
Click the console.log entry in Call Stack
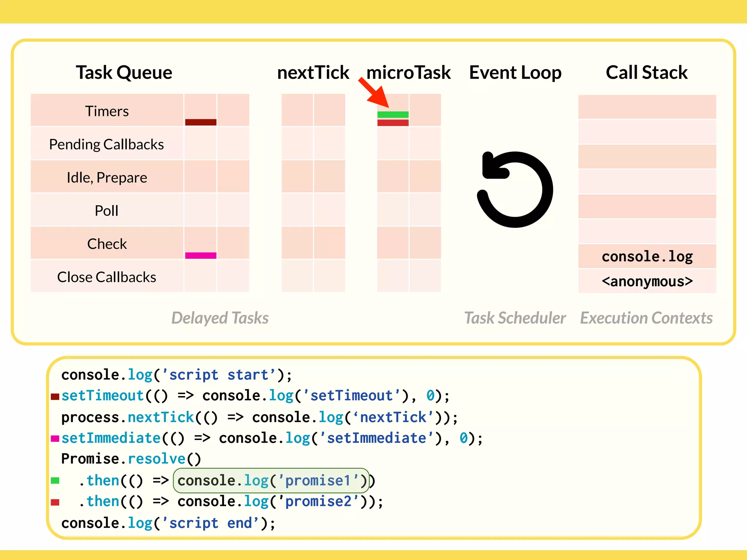pyautogui.click(x=647, y=256)
